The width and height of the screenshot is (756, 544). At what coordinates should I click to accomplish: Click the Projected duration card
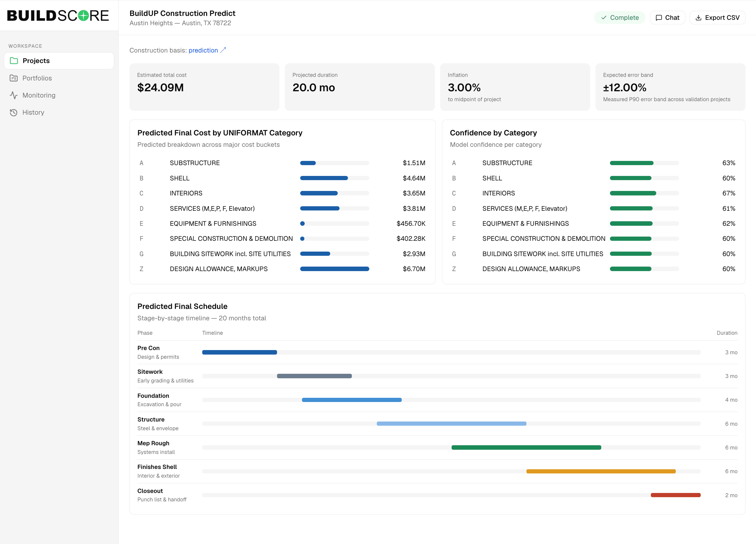pos(360,87)
